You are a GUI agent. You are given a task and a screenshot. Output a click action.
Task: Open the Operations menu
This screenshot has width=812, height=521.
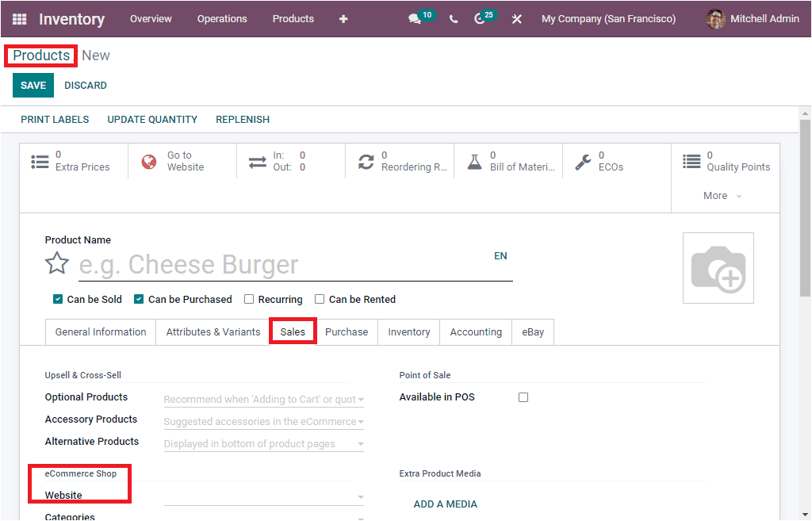click(222, 18)
